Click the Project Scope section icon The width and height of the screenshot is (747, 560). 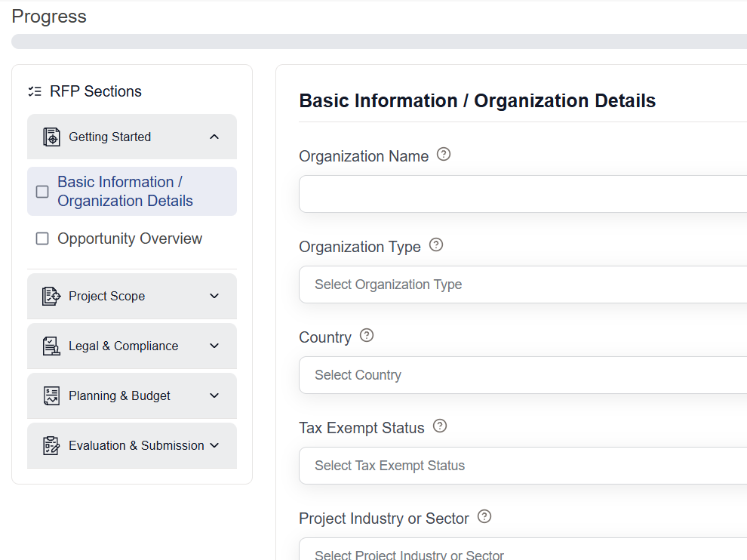tap(51, 296)
